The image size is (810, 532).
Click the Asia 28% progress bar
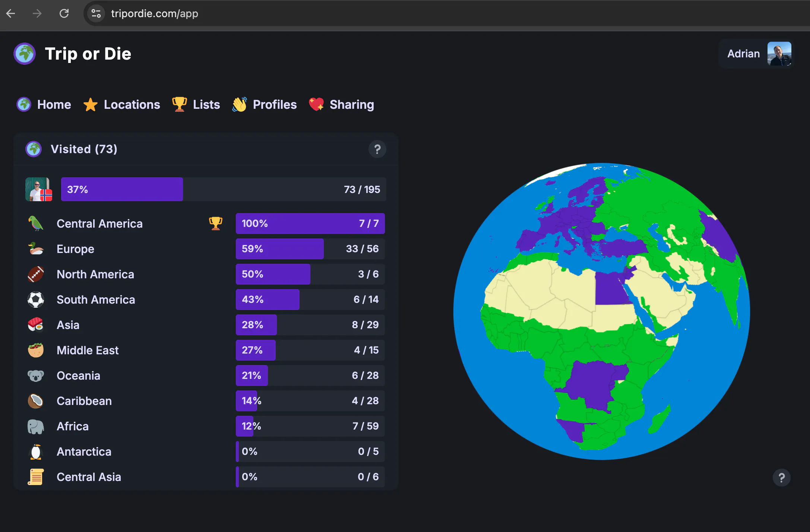310,325
